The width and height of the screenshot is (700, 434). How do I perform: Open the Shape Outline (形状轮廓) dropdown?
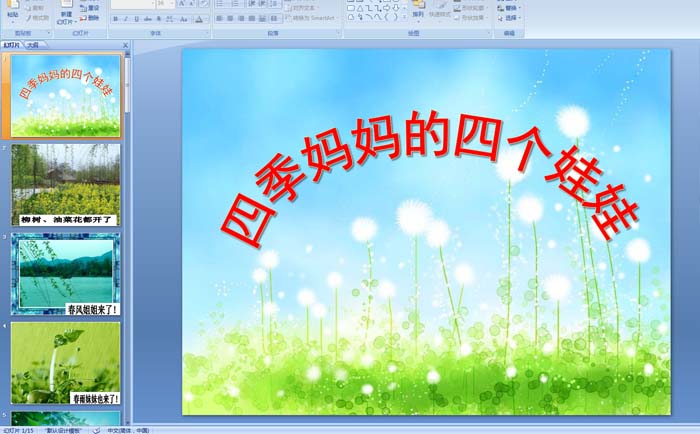coord(470,8)
